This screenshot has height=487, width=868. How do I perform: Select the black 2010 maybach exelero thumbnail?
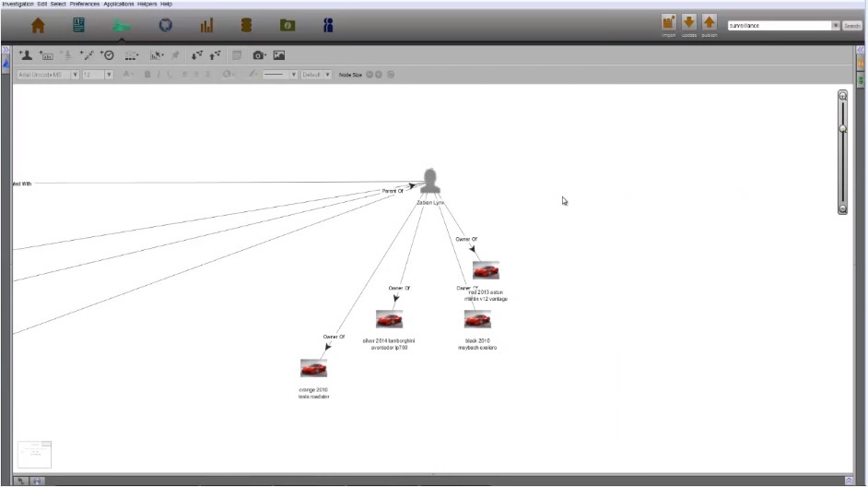477,319
